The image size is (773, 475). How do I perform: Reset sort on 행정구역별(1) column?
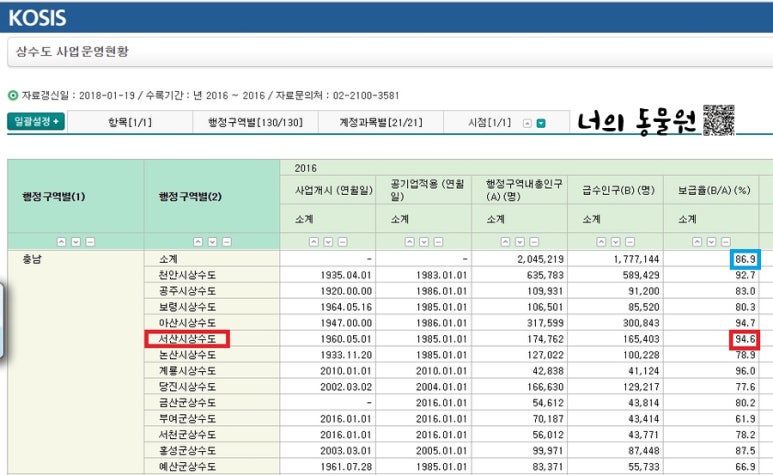[x=90, y=242]
